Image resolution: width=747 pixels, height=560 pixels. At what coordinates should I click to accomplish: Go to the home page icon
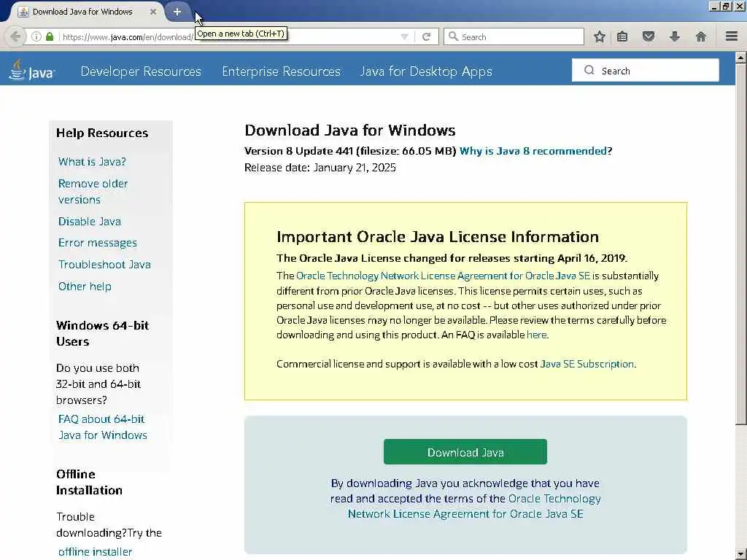701,36
